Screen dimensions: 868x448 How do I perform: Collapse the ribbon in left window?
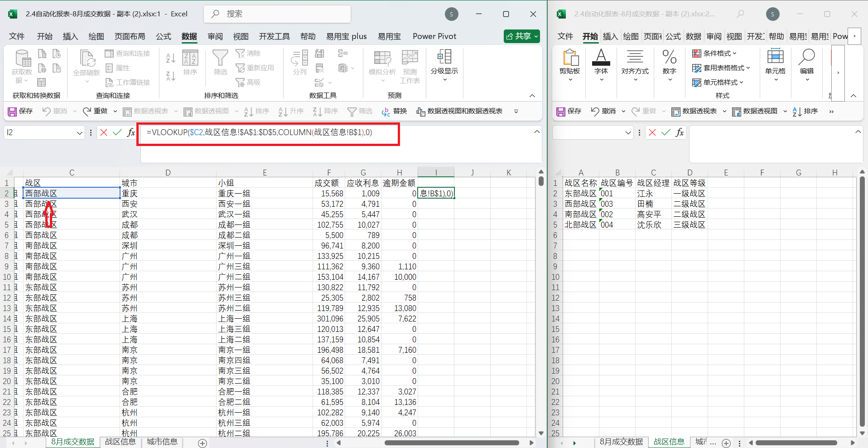click(x=532, y=96)
